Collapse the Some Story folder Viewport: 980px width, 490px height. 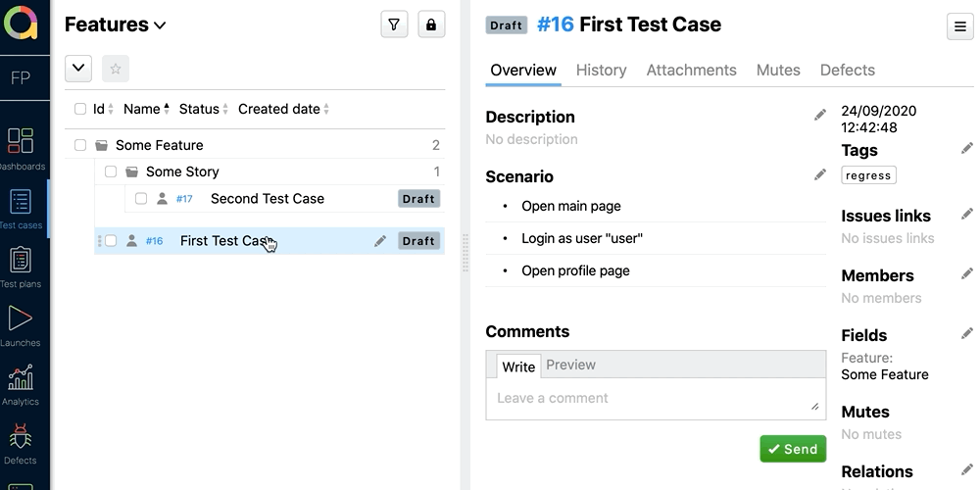point(132,172)
